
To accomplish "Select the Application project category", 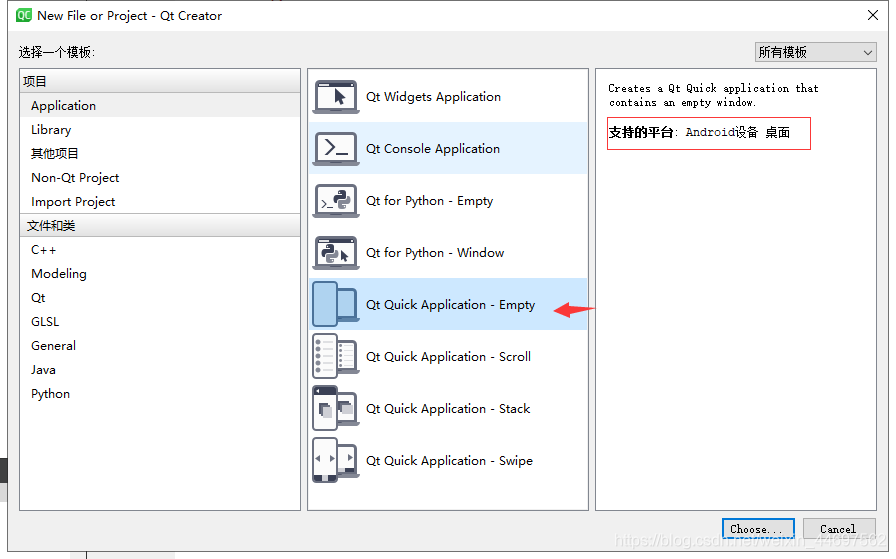I will 160,106.
